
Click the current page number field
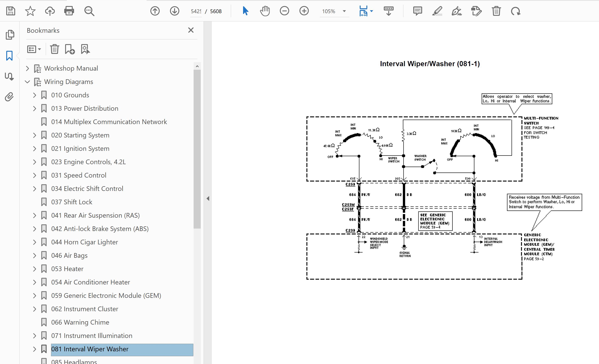[196, 11]
